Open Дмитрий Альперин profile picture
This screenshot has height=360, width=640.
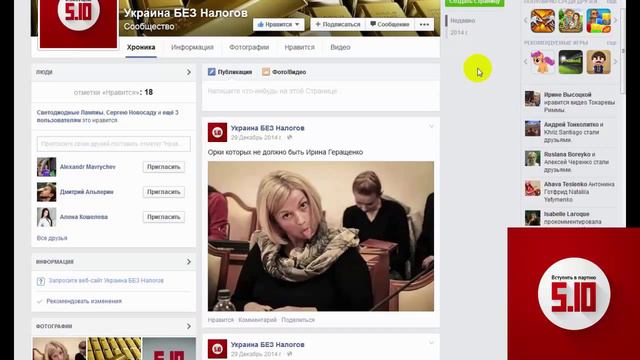click(x=47, y=192)
